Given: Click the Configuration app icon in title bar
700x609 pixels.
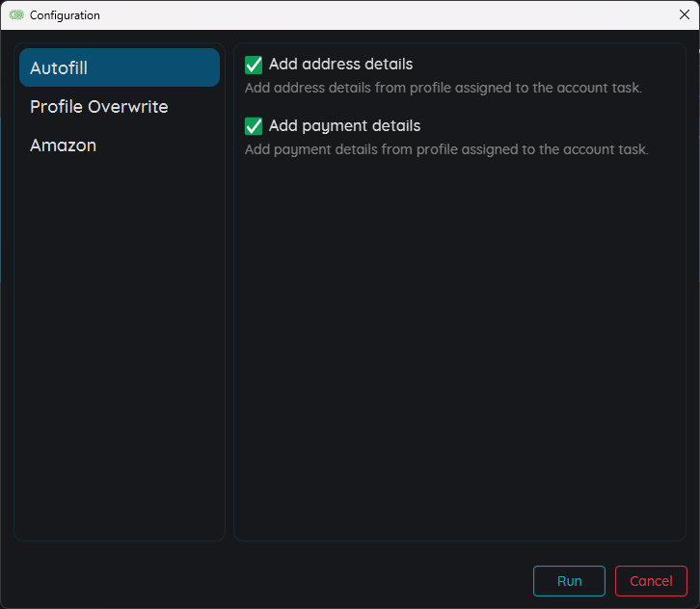Looking at the screenshot, I should pos(16,15).
